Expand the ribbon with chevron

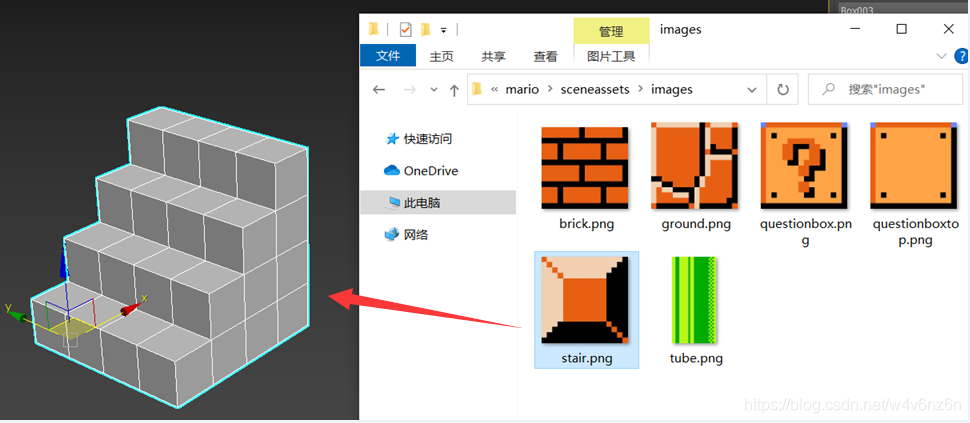pyautogui.click(x=942, y=56)
